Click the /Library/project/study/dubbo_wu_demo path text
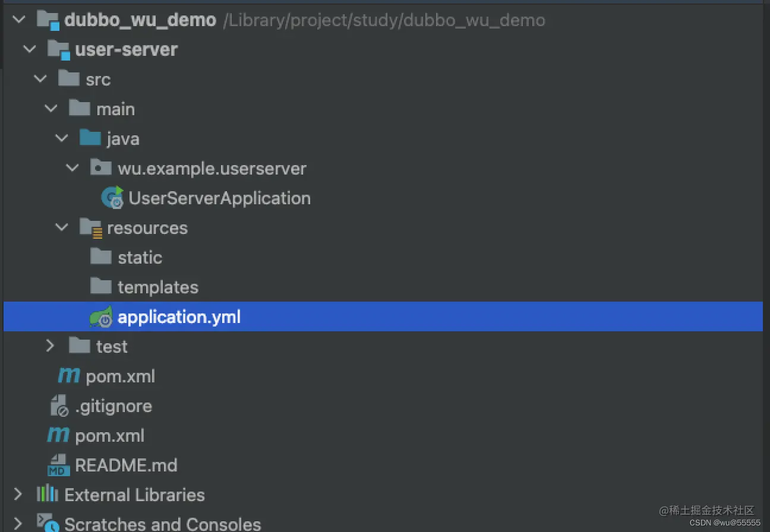This screenshot has width=770, height=532. pos(384,20)
